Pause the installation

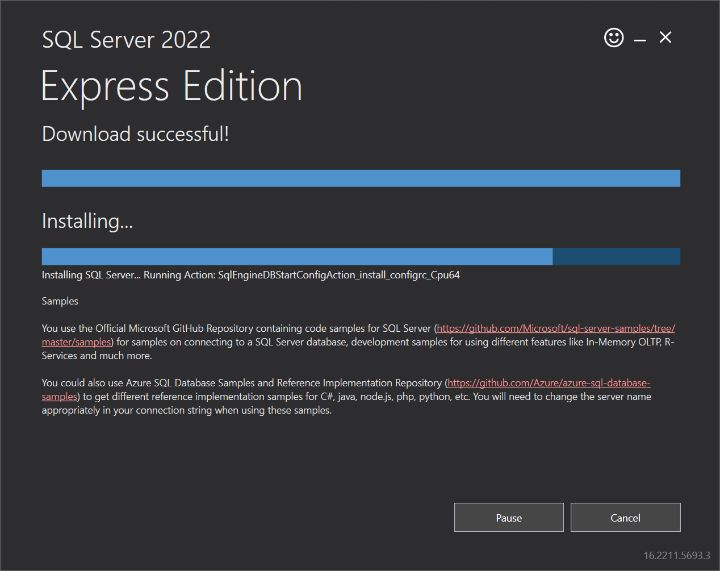coord(509,518)
